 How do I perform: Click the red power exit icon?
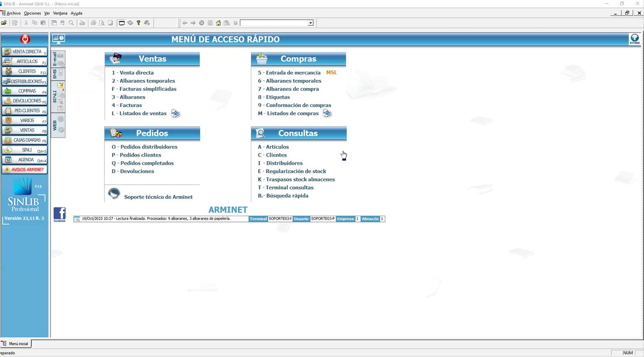pos(25,39)
